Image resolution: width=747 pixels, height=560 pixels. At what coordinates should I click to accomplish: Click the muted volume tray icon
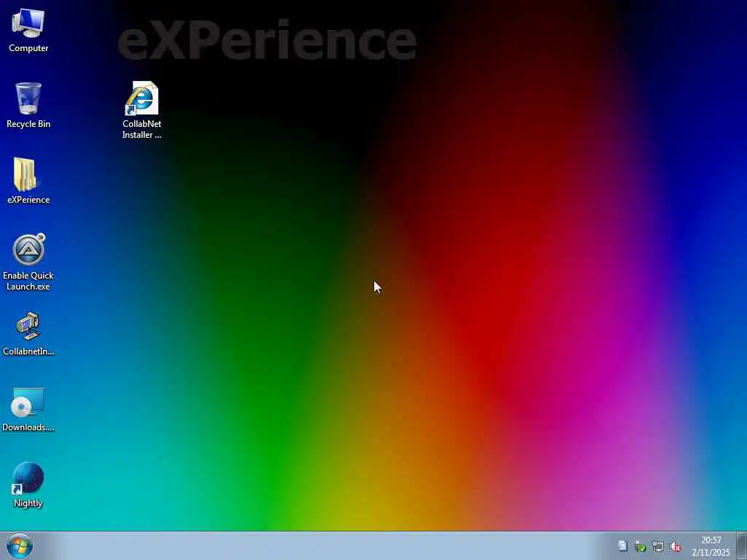(x=676, y=547)
